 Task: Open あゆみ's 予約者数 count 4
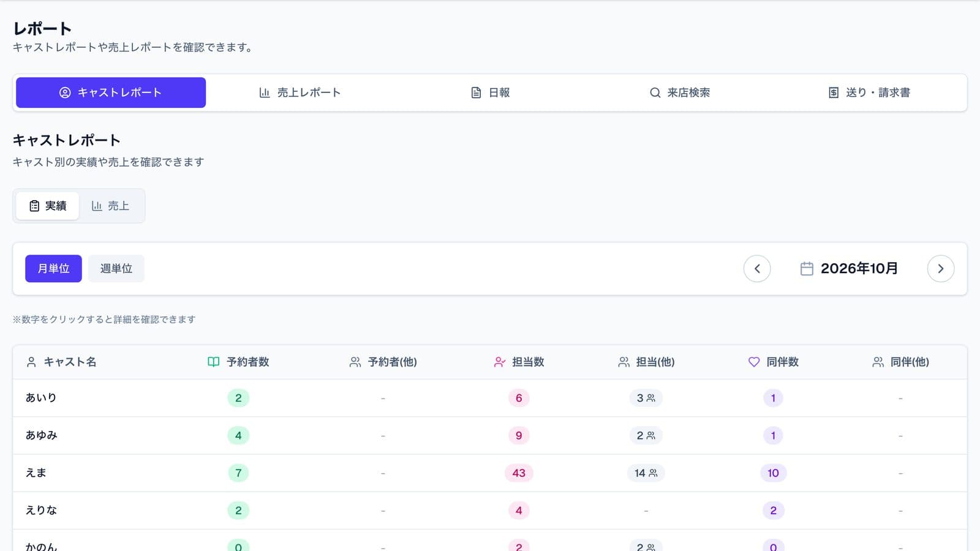(238, 435)
